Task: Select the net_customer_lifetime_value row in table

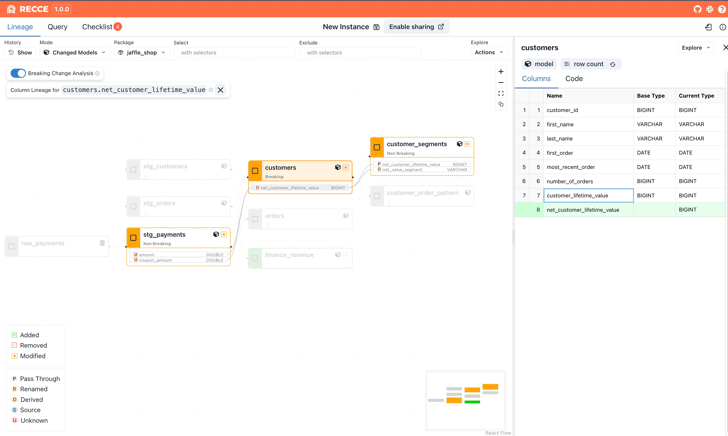Action: point(620,210)
